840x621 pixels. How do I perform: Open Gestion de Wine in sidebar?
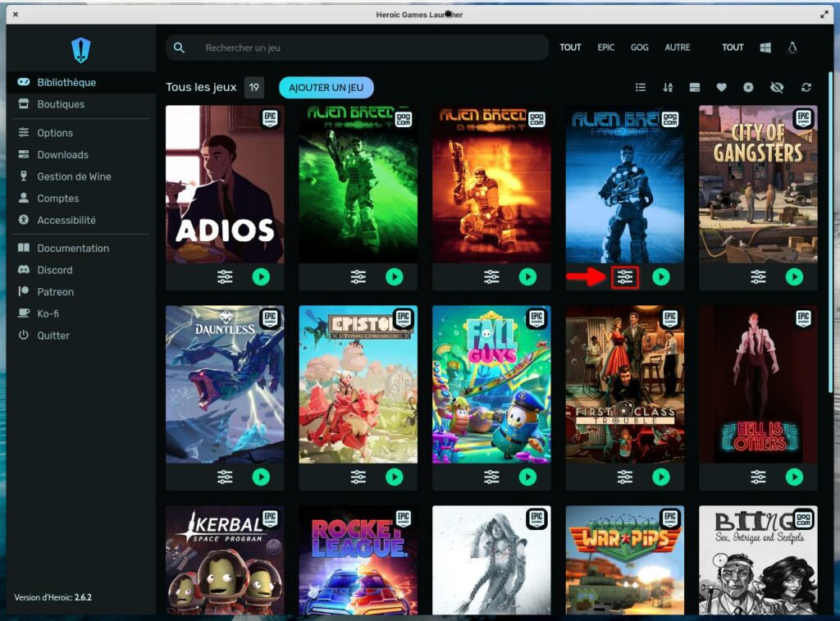coord(74,176)
